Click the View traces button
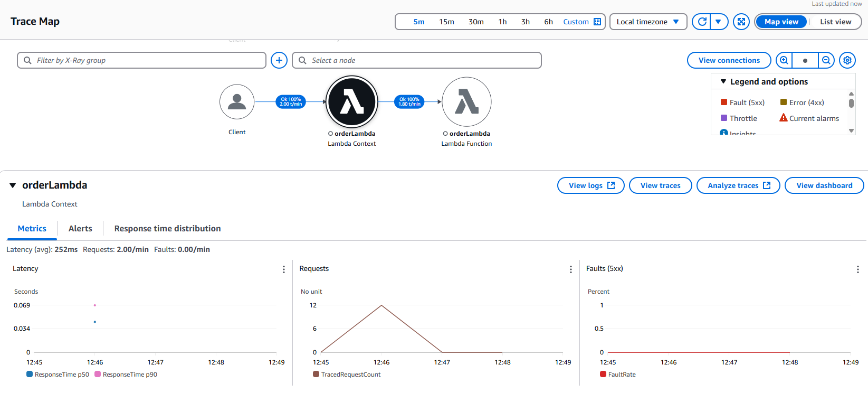Screen dimensions: 868x393 [661, 185]
